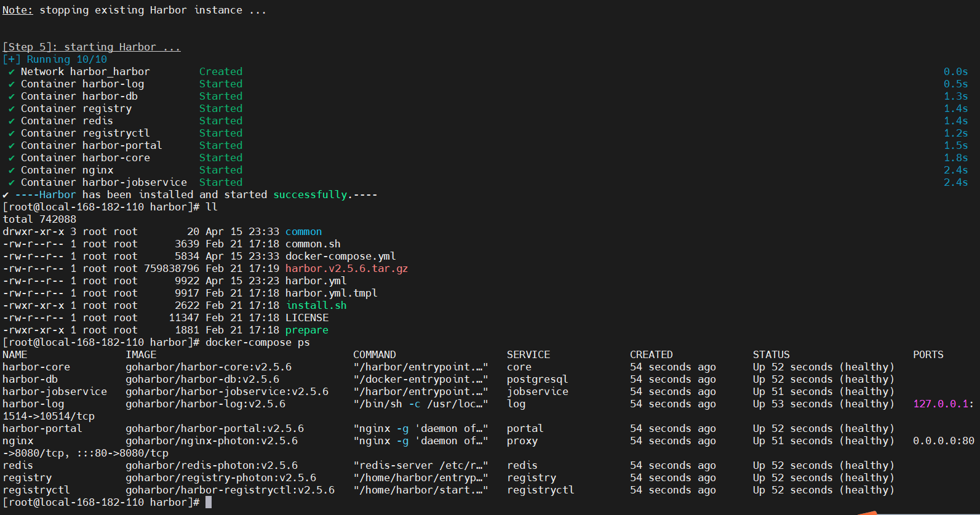Click 'goharbor/harbor-jobservice:v2.5.6' image name
This screenshot has height=515, width=980.
coord(227,392)
